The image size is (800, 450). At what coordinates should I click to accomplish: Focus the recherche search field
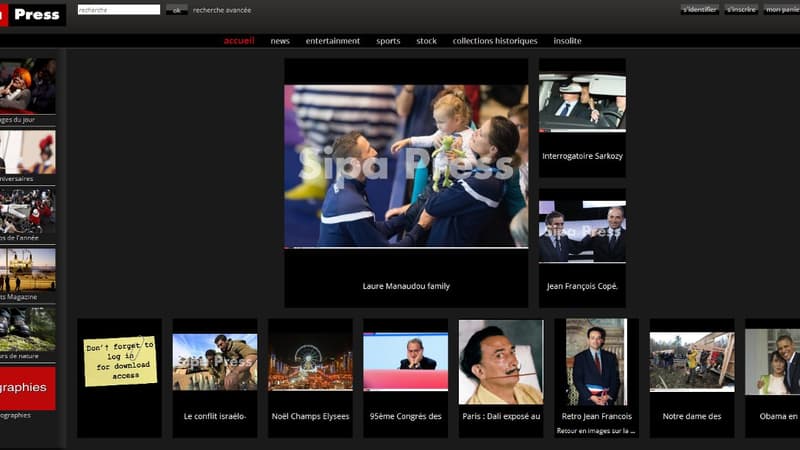(119, 10)
